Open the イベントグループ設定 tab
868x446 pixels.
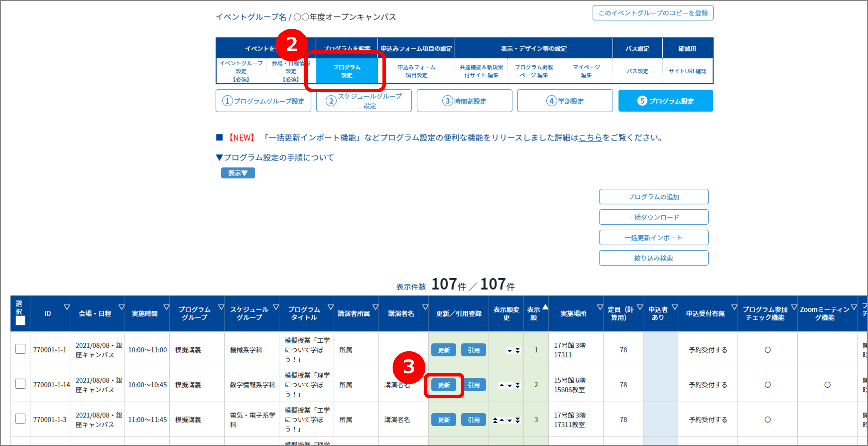click(x=241, y=71)
